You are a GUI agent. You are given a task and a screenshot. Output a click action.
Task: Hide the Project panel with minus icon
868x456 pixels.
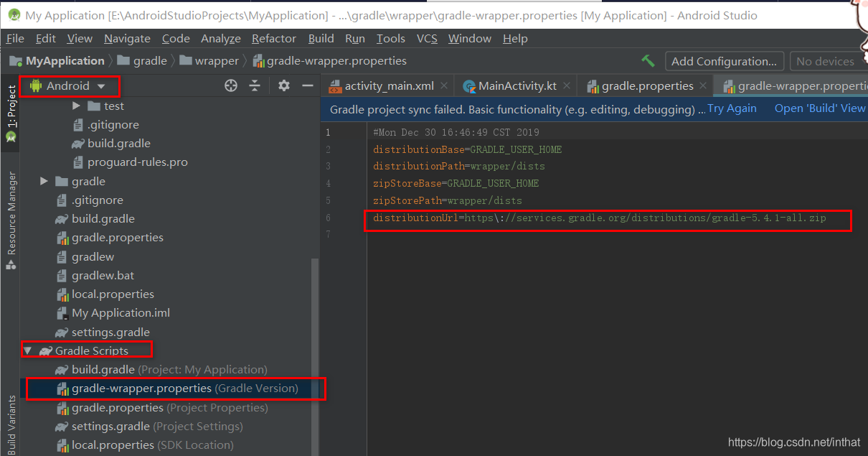(308, 85)
